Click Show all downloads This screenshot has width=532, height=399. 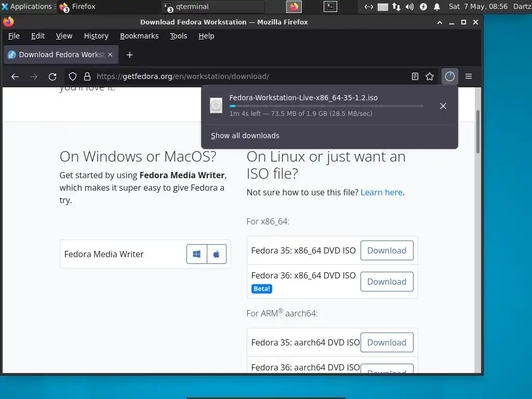[x=245, y=136]
